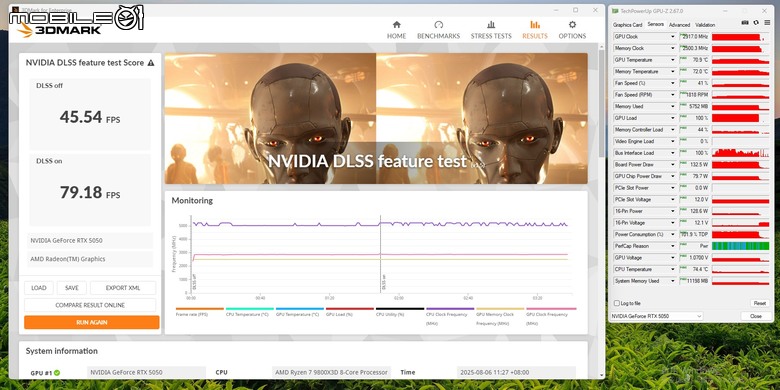The height and width of the screenshot is (390, 780).
Task: Expand the Video Engine Load dropdown
Action: pyautogui.click(x=673, y=141)
